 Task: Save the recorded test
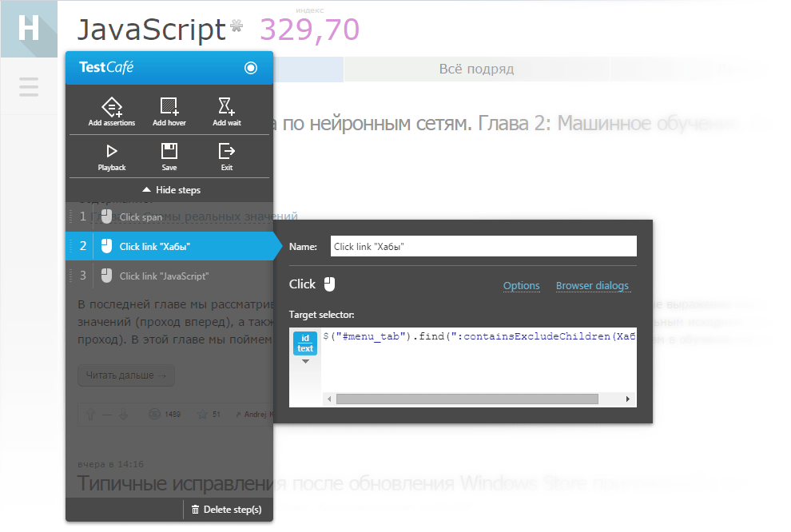[169, 157]
